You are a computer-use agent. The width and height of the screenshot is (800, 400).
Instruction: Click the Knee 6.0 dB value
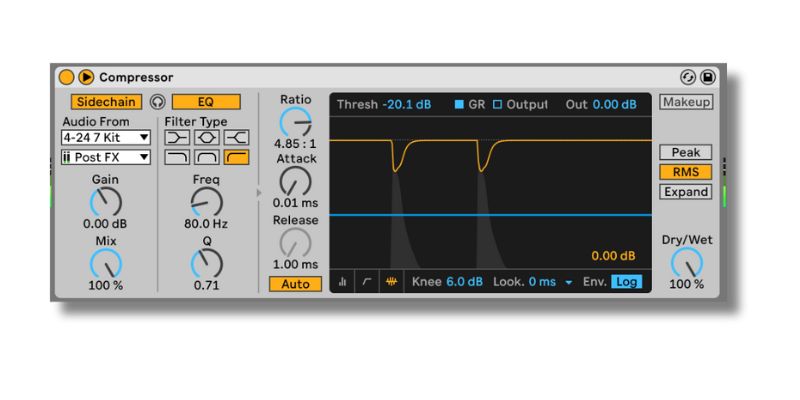[464, 282]
